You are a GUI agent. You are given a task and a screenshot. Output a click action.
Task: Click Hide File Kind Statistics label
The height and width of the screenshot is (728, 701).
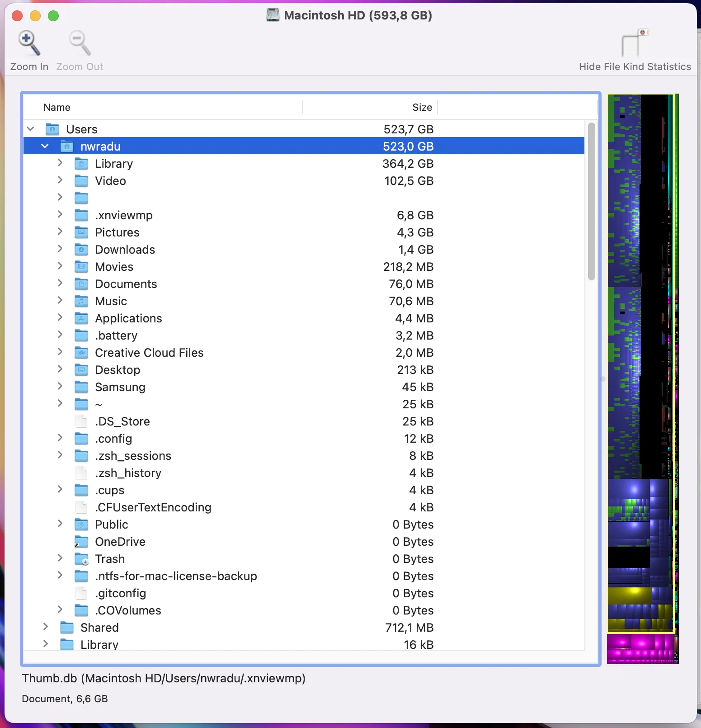coord(635,67)
